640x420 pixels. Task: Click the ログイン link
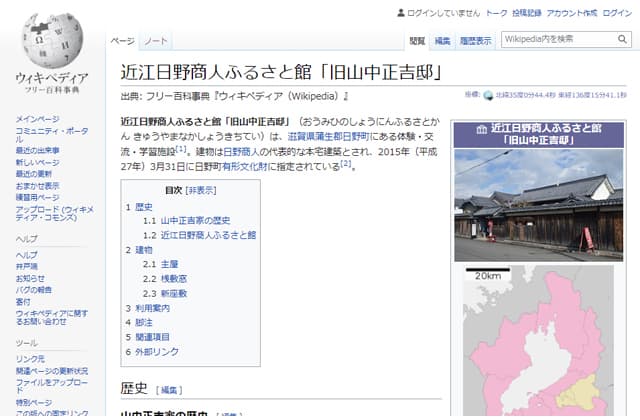(617, 13)
